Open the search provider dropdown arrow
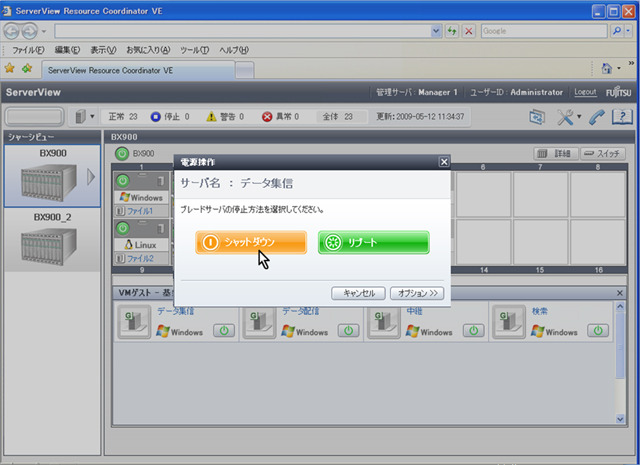The image size is (640, 465). 628,31
